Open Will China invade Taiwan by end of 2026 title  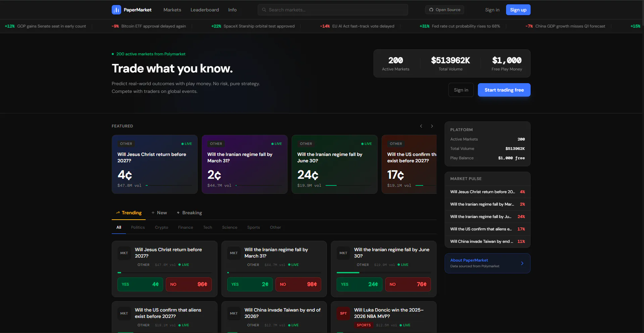click(x=283, y=313)
